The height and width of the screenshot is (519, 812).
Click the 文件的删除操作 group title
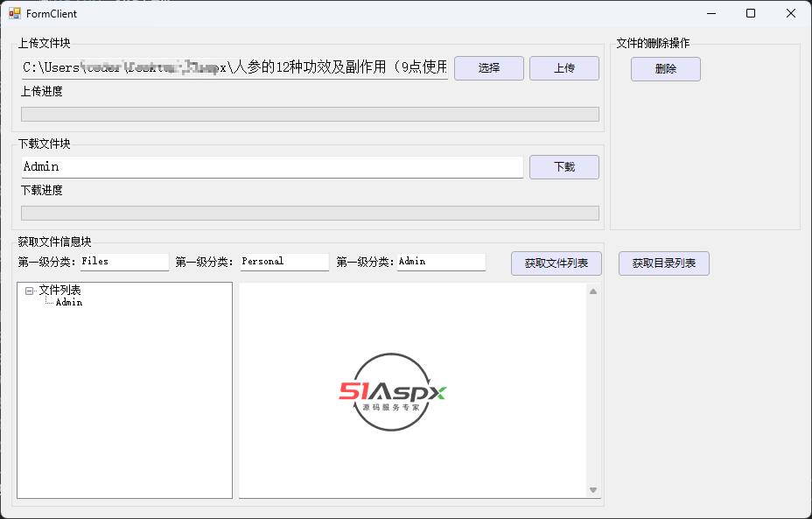click(653, 43)
